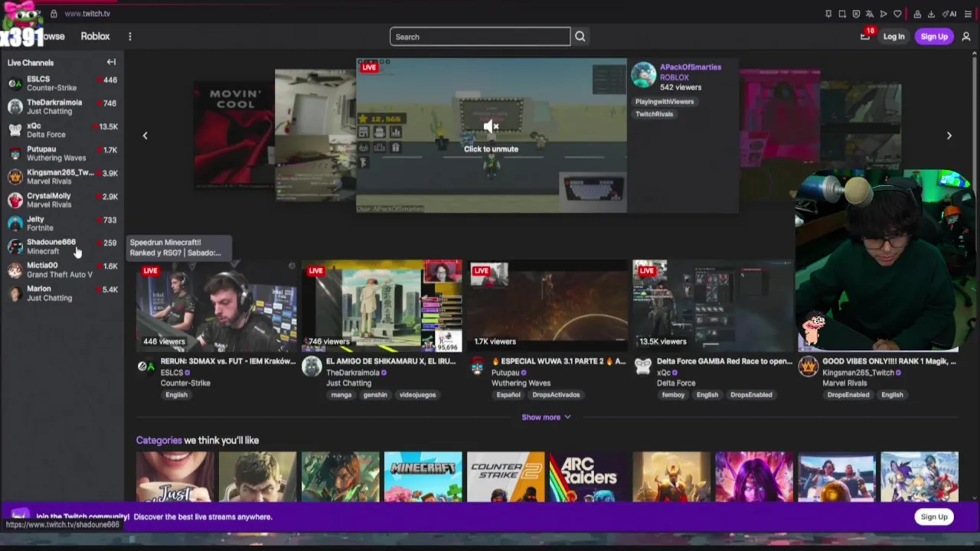The height and width of the screenshot is (551, 980).
Task: Open the Minecraft category thumbnail
Action: [423, 477]
